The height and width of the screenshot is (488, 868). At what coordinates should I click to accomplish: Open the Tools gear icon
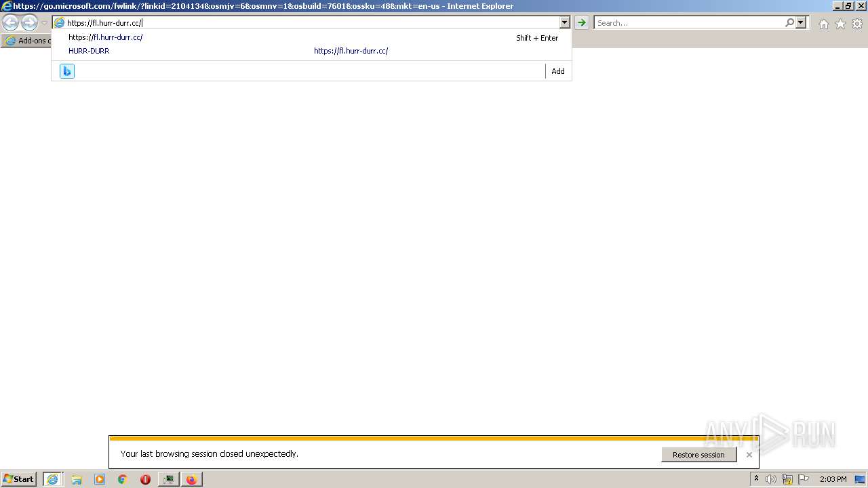coord(857,24)
